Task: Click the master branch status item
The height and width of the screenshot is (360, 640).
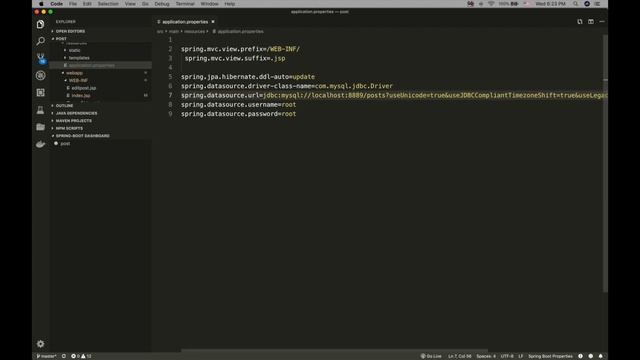Action: (46, 356)
